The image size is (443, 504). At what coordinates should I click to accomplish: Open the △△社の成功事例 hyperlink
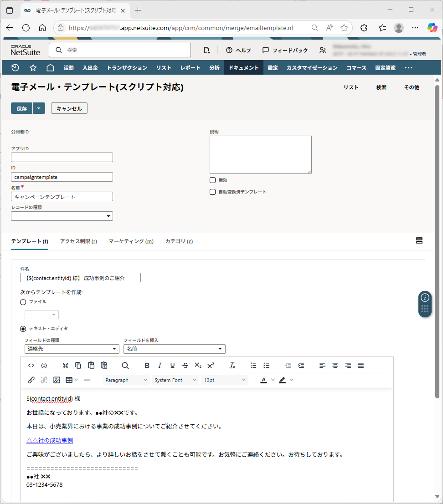(x=50, y=440)
